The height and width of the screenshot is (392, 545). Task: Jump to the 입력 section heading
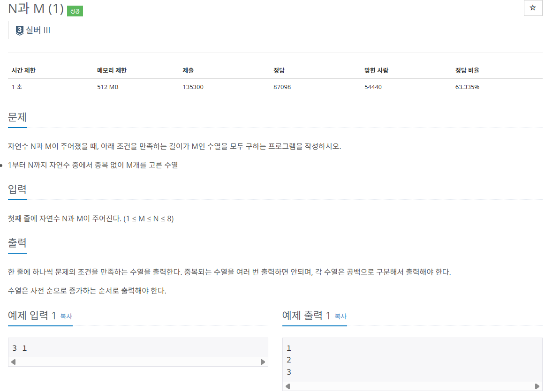pos(18,190)
